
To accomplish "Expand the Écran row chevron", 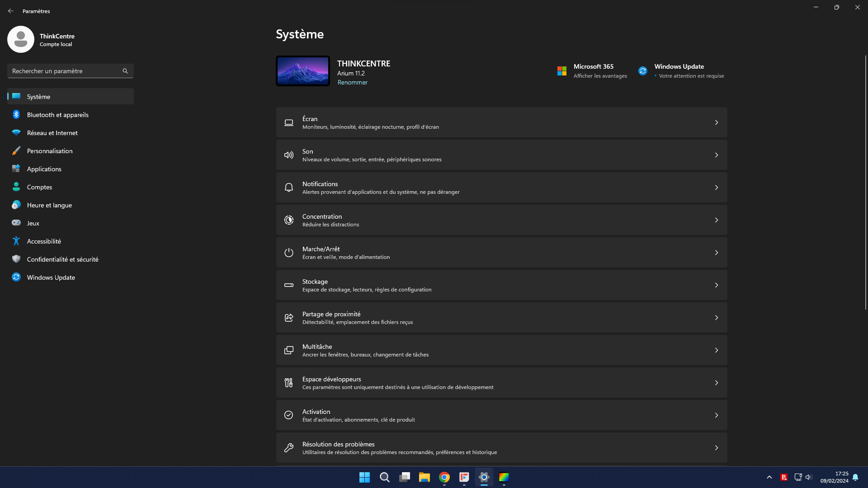I will coord(716,122).
